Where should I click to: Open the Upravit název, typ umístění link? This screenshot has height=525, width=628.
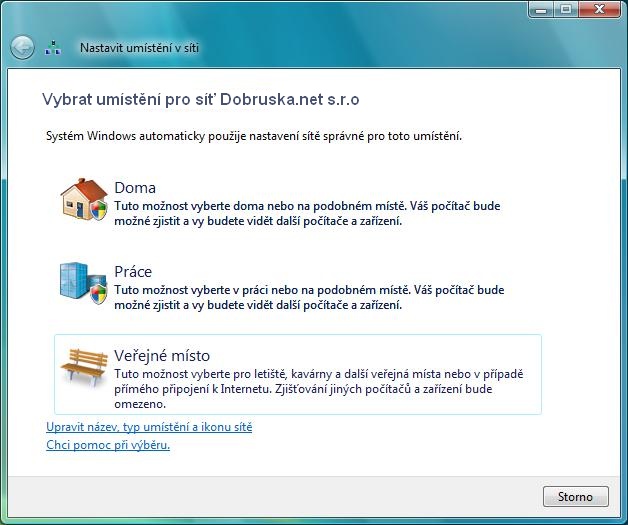pos(149,427)
